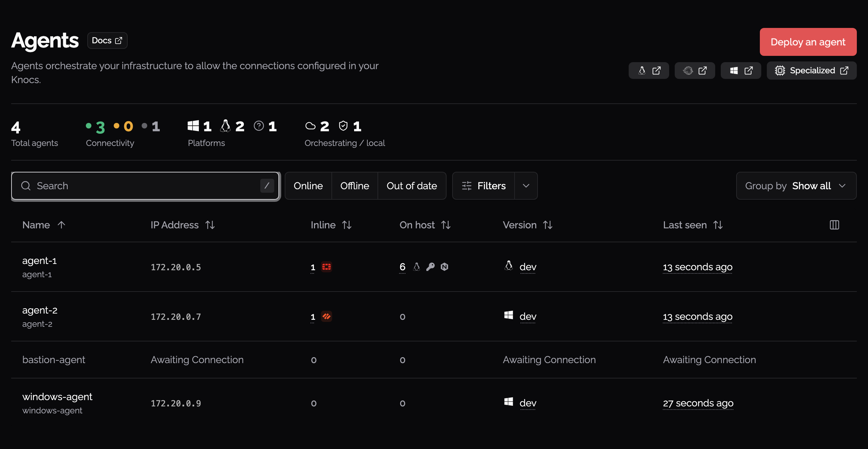The image size is (868, 449).
Task: Select the windows-agent row name
Action: (57, 397)
